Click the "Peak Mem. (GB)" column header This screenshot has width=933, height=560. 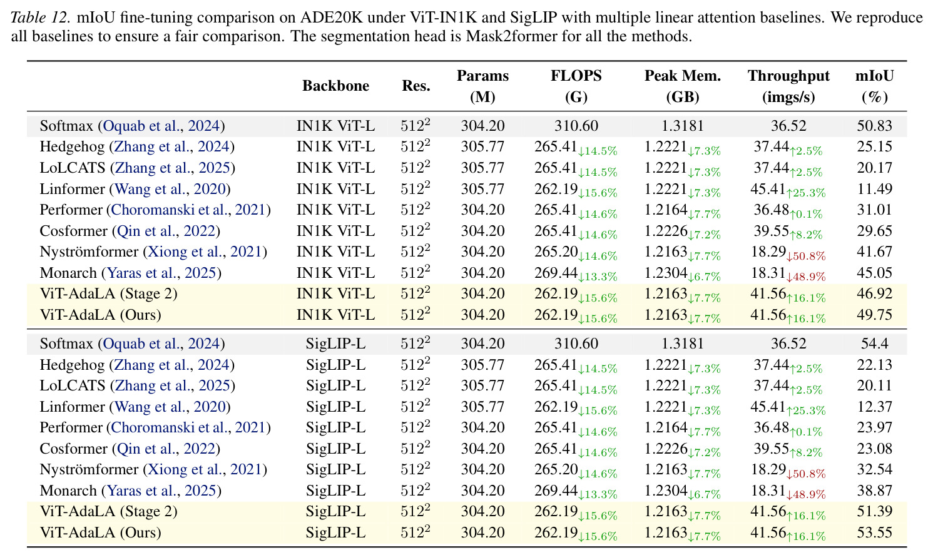tap(683, 86)
